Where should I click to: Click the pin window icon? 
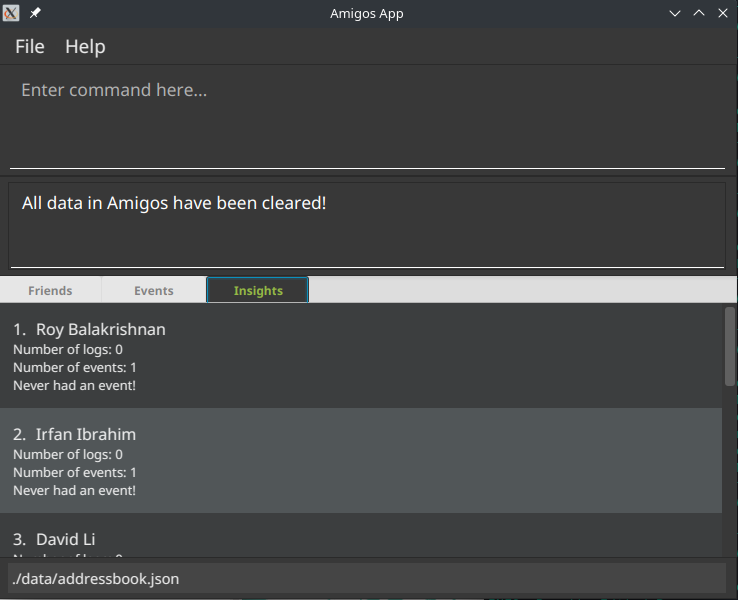point(35,13)
